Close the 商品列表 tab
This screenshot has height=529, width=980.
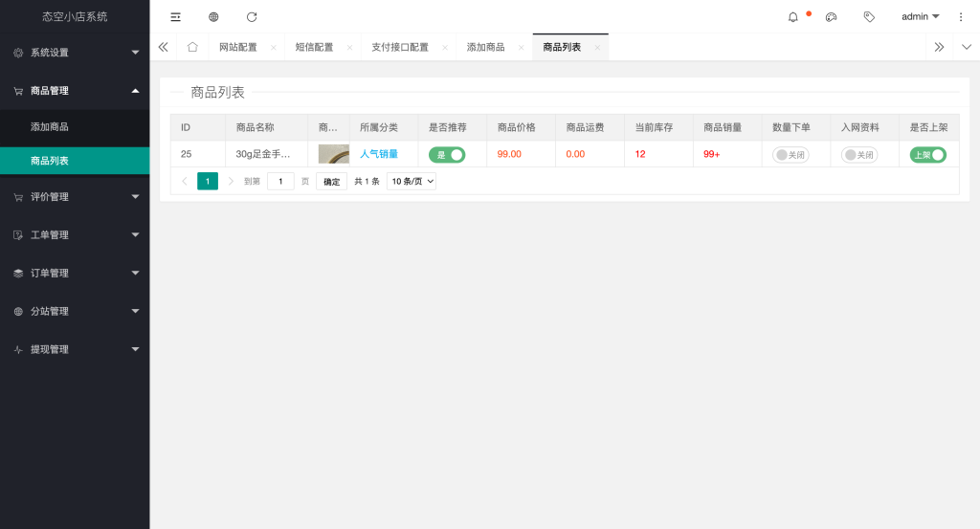tap(597, 48)
